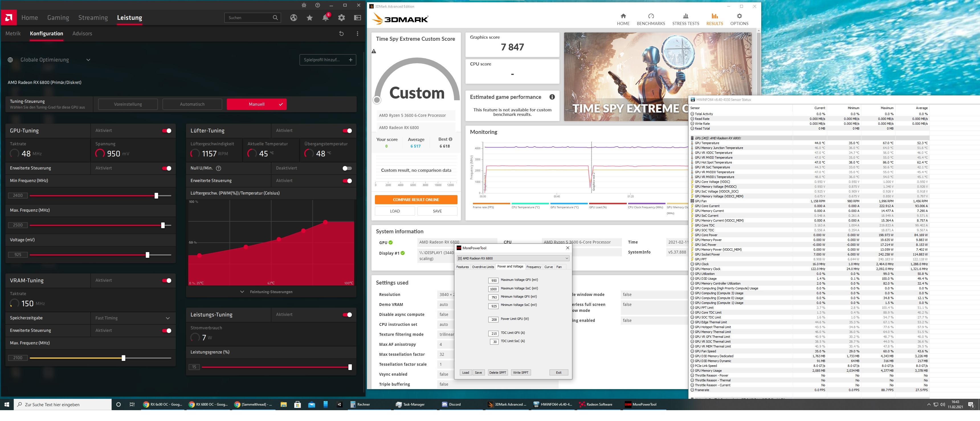Screen dimensions: 980x421
Task: Open Mail app from the taskbar
Action: [312, 404]
